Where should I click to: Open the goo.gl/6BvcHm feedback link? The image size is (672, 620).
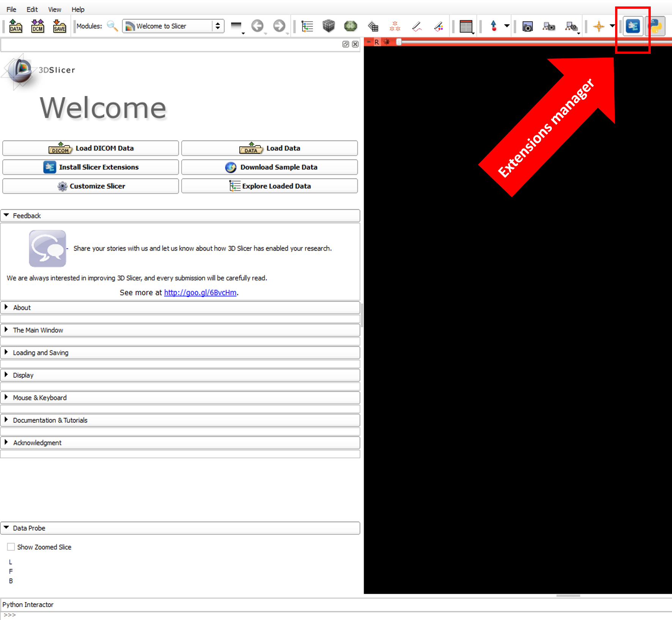tap(200, 293)
